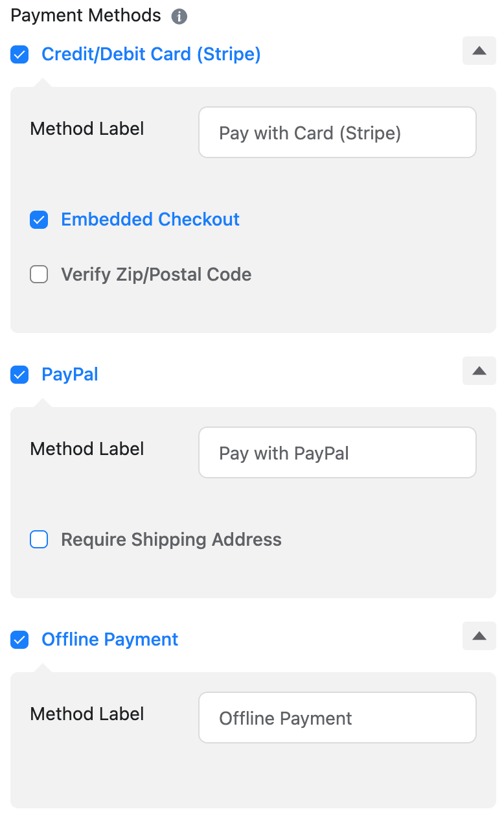
Task: Focus the Pay with Card (Stripe) field
Action: tap(337, 133)
